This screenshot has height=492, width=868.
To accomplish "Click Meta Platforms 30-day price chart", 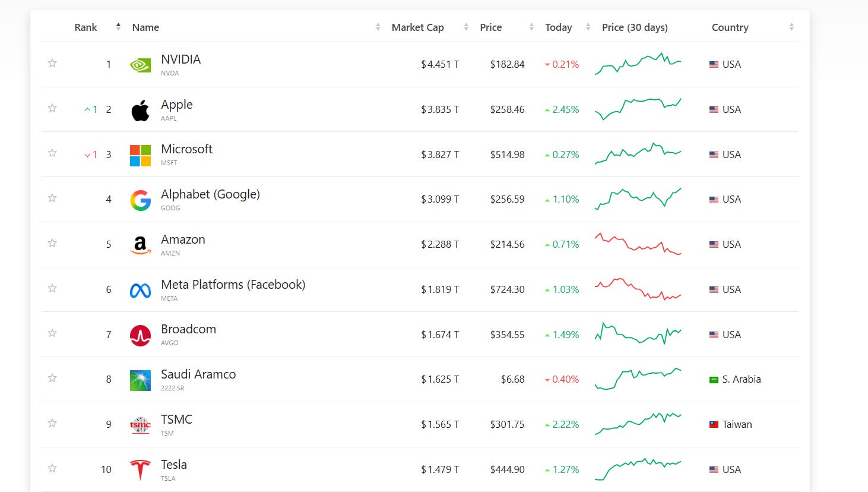I will pos(638,289).
